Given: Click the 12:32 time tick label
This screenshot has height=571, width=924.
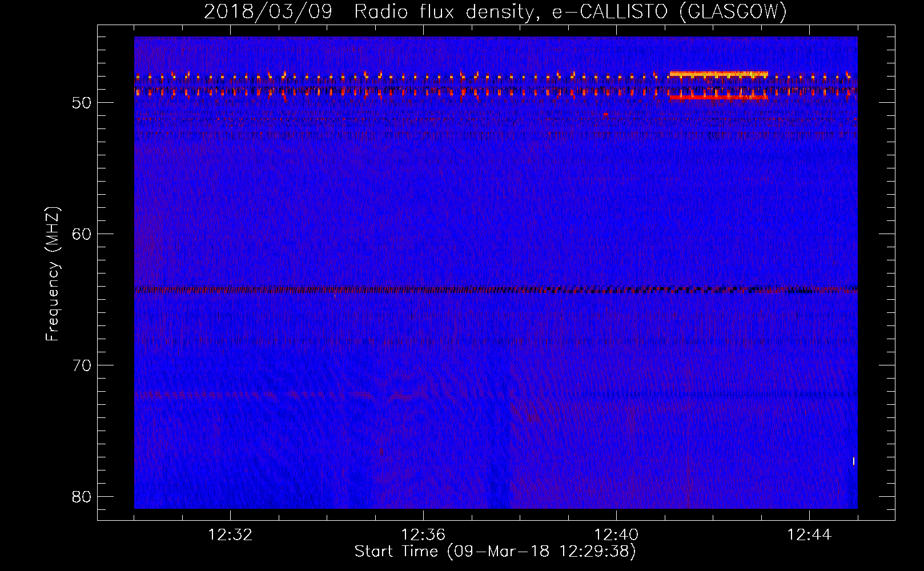Looking at the screenshot, I should click(230, 535).
